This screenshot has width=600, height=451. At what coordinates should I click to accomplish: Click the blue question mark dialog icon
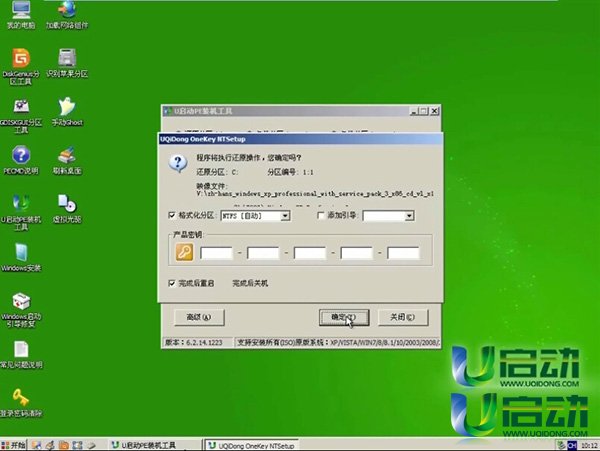[178, 163]
